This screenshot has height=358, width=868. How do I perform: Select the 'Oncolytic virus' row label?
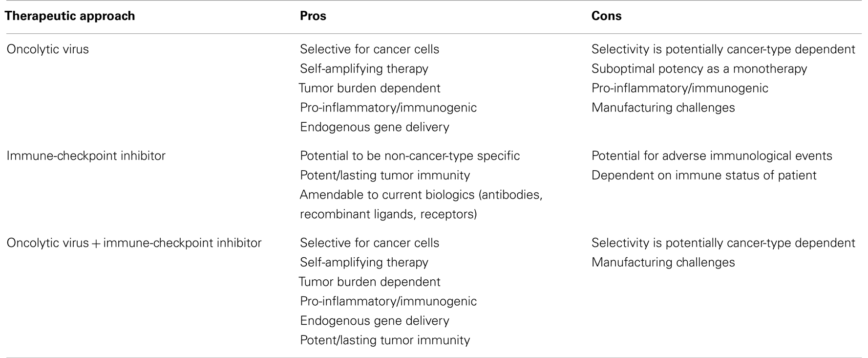(x=48, y=49)
